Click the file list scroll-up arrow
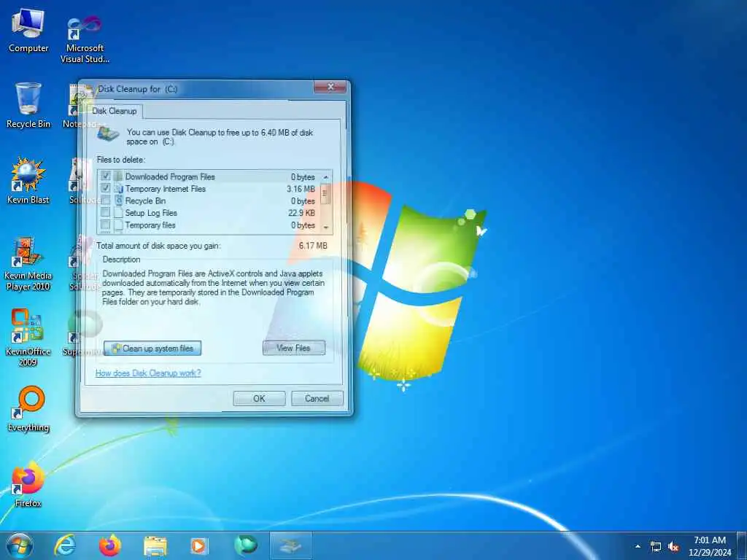The height and width of the screenshot is (560, 747). coord(326,177)
